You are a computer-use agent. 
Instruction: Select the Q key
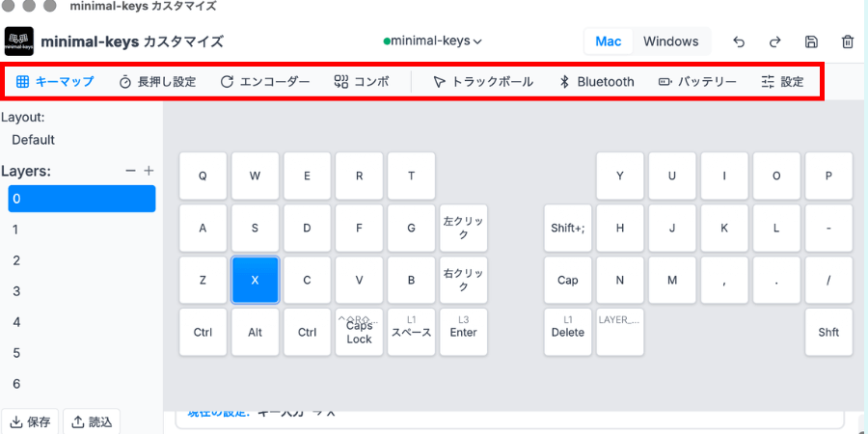click(203, 176)
